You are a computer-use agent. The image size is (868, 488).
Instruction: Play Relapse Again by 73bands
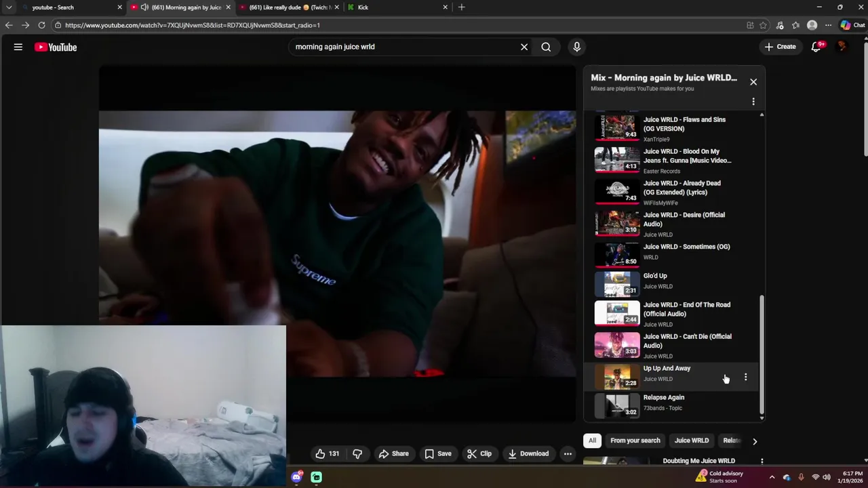click(671, 405)
